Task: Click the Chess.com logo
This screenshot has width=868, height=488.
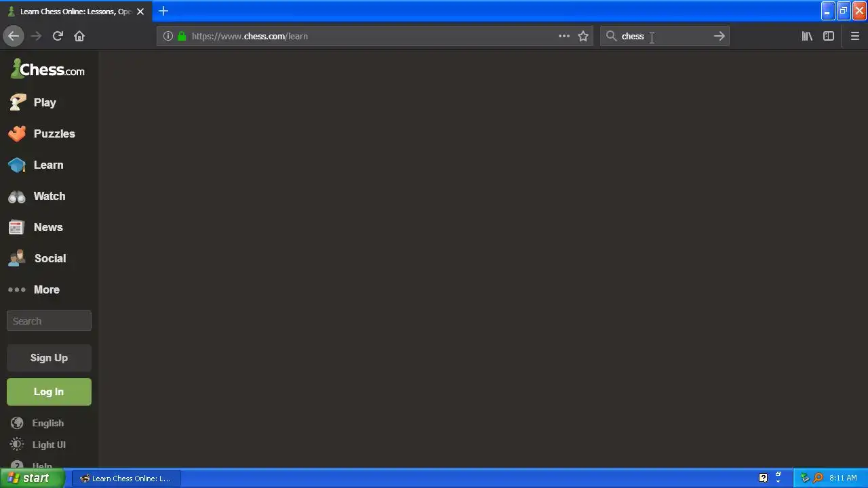Action: [x=47, y=69]
